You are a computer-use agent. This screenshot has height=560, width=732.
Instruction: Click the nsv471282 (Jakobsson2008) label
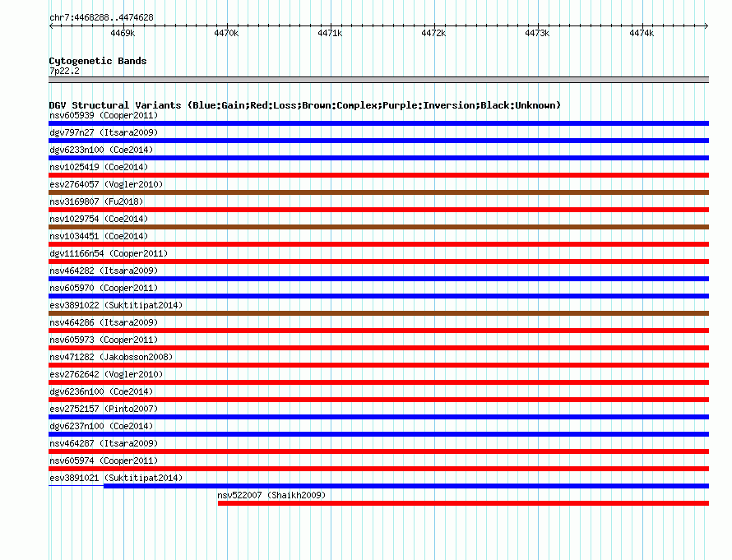(x=111, y=357)
